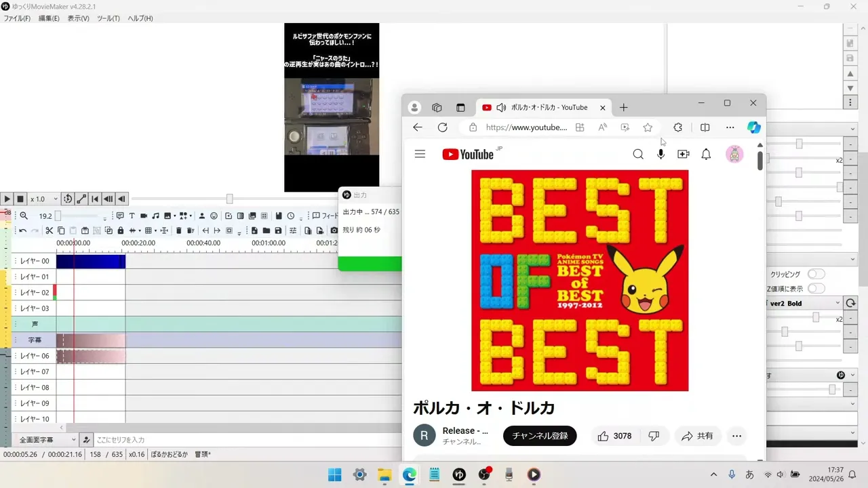868x488 pixels.
Task: Copy the item with the copy icon
Action: (61, 230)
